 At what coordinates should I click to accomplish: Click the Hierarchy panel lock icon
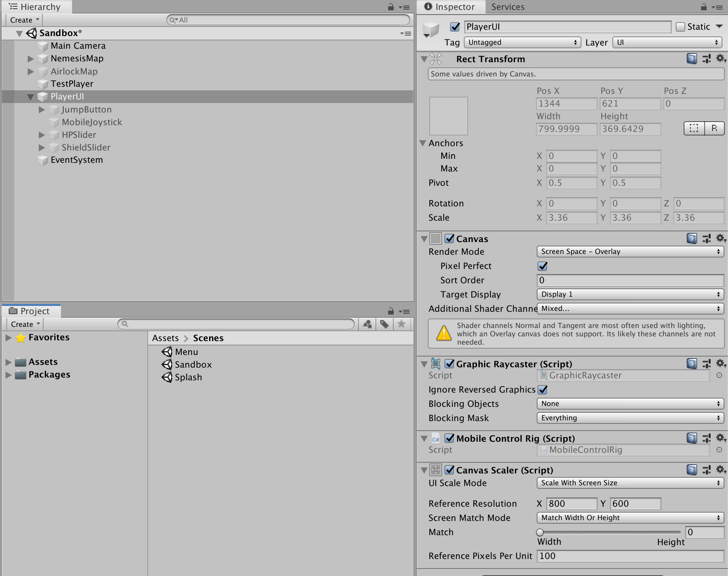(x=391, y=7)
